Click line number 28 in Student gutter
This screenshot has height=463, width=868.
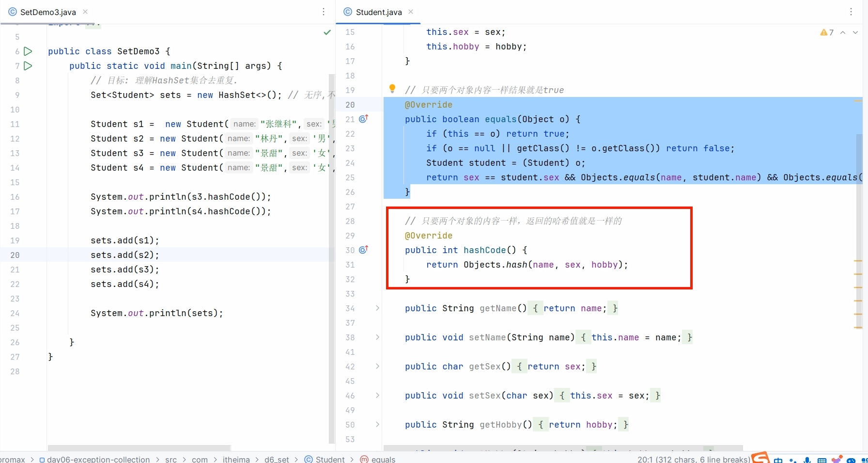click(x=350, y=221)
